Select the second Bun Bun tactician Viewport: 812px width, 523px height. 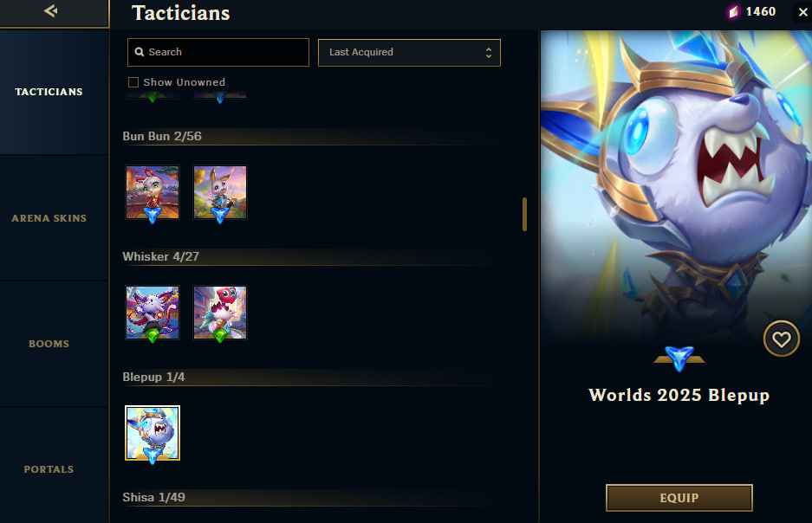pos(220,192)
